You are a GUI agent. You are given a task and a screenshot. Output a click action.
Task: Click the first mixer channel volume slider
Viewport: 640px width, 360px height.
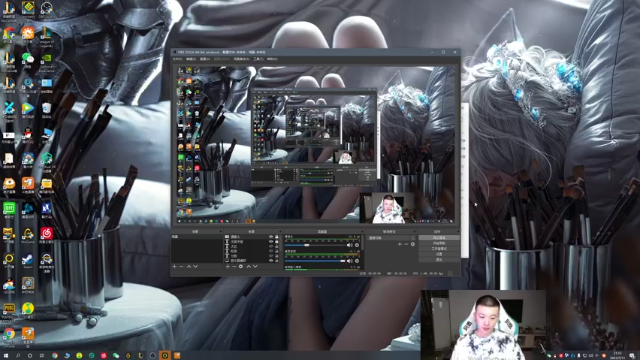(x=315, y=245)
